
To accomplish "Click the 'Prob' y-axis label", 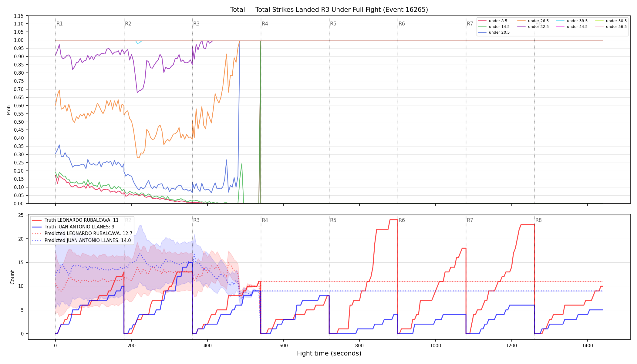I will click(x=9, y=110).
